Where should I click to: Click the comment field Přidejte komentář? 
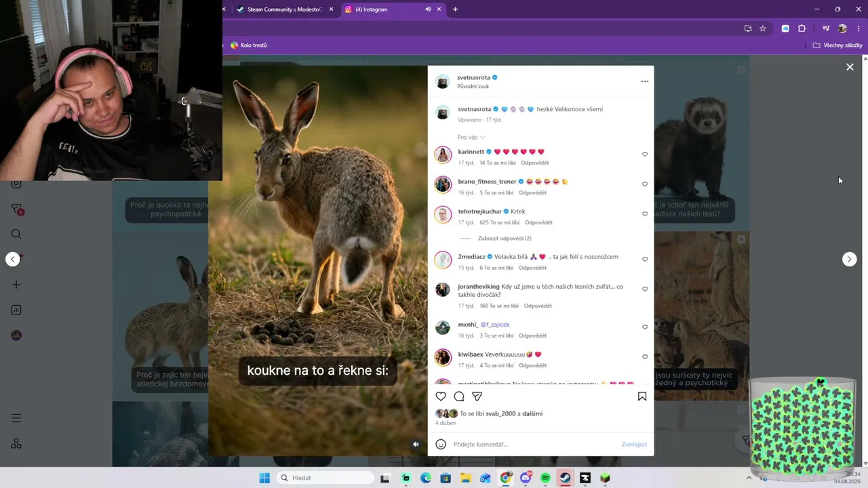(x=536, y=445)
